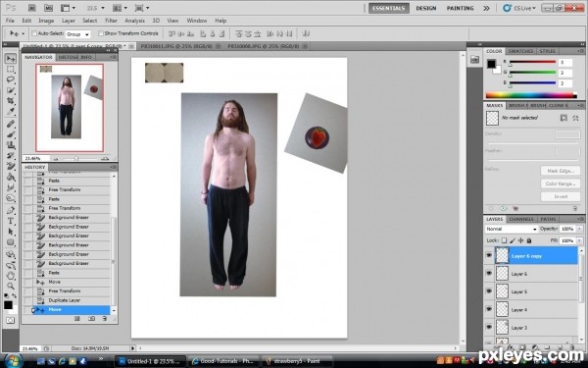Open the Filter menu
Image resolution: width=588 pixels, height=368 pixels.
(111, 21)
